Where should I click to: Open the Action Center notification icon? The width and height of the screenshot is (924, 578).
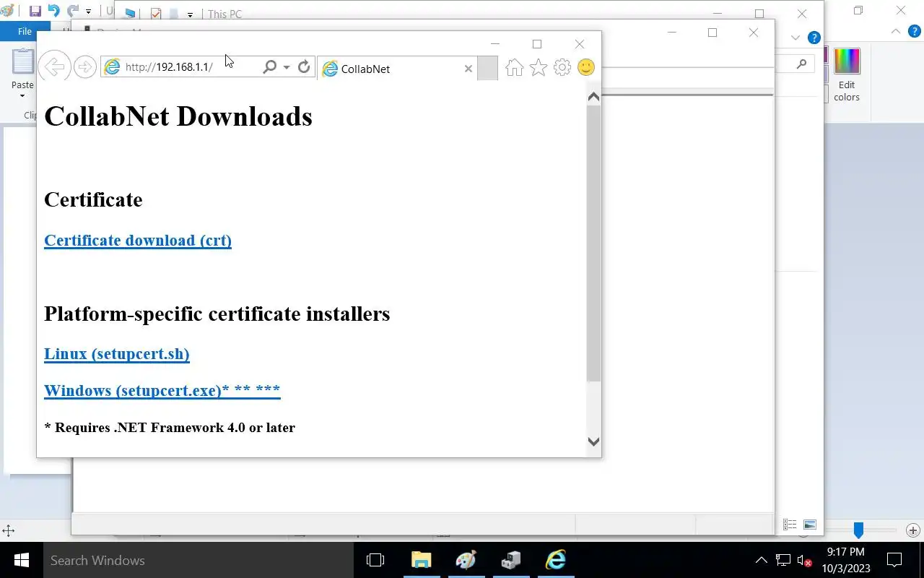pyautogui.click(x=894, y=560)
